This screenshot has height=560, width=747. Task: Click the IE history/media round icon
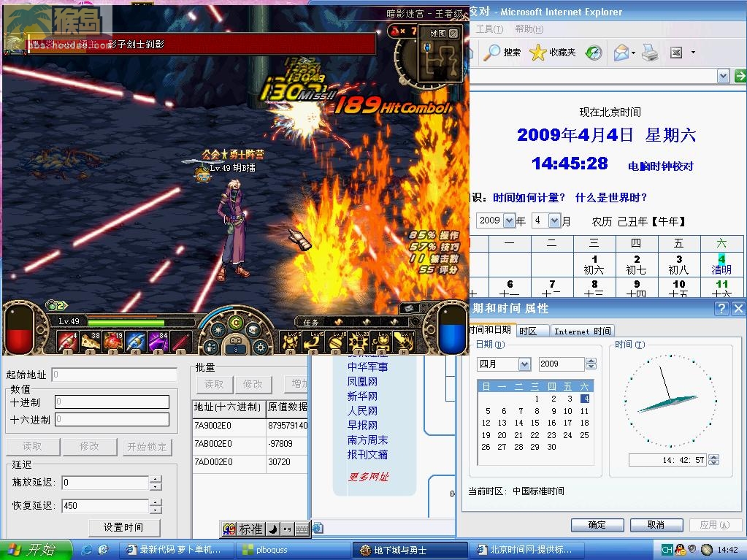(x=594, y=53)
